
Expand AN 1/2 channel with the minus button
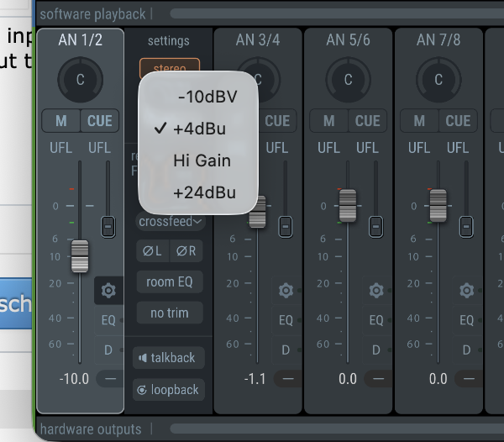click(x=110, y=379)
